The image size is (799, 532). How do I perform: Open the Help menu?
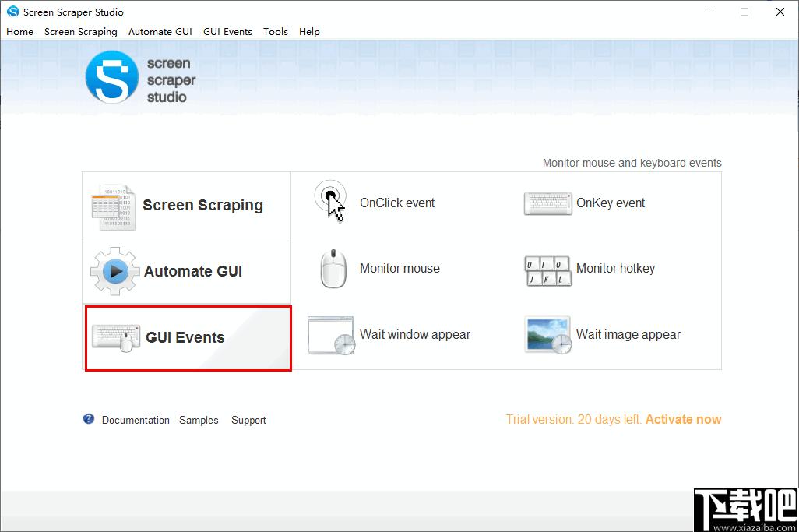pos(309,32)
